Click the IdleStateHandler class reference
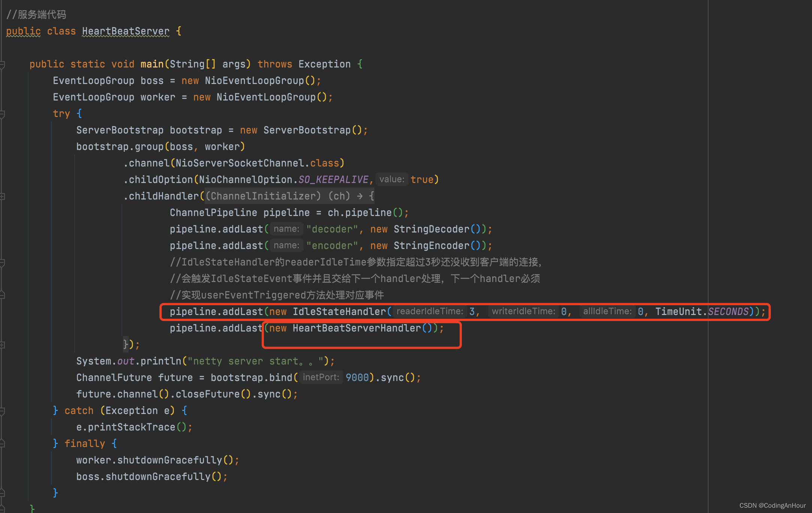812x513 pixels. pos(339,312)
